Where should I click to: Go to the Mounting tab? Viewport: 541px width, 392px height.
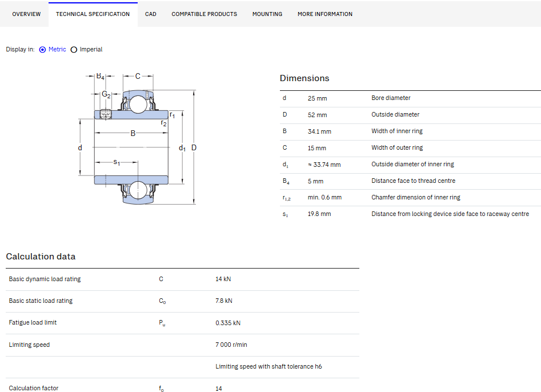pos(267,14)
